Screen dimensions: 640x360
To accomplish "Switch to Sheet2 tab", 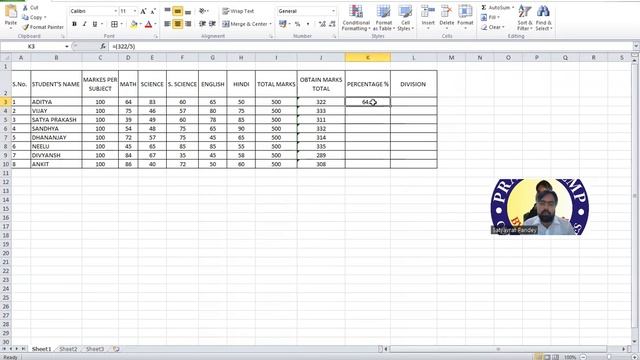I will point(68,349).
